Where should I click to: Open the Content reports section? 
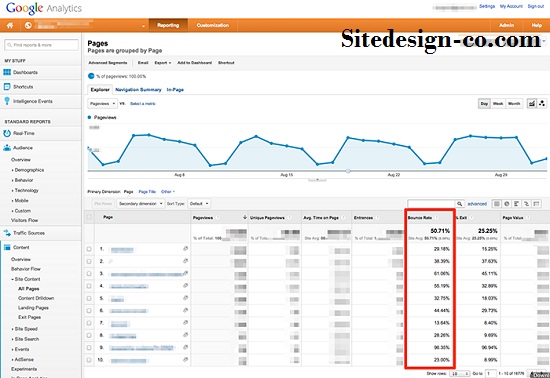[21, 247]
